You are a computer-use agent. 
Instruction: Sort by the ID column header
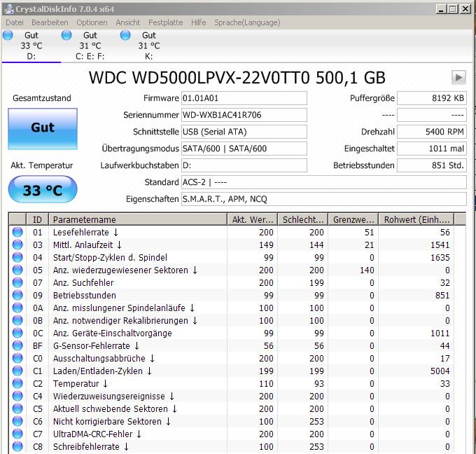pyautogui.click(x=37, y=219)
